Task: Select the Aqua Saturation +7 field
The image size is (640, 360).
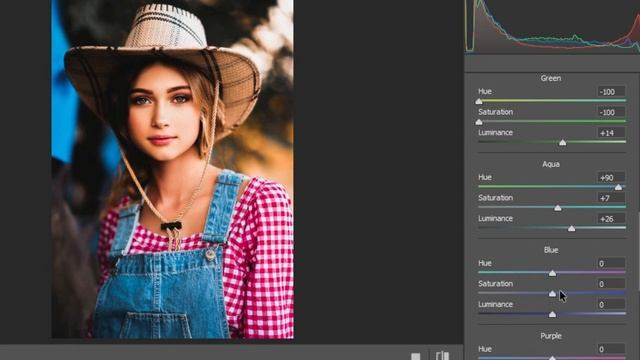Action: click(611, 198)
